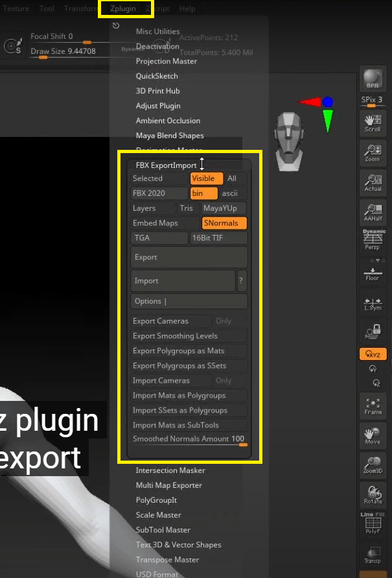Click the brush alpha icon near Focal Shift
The image size is (392, 578).
13,46
